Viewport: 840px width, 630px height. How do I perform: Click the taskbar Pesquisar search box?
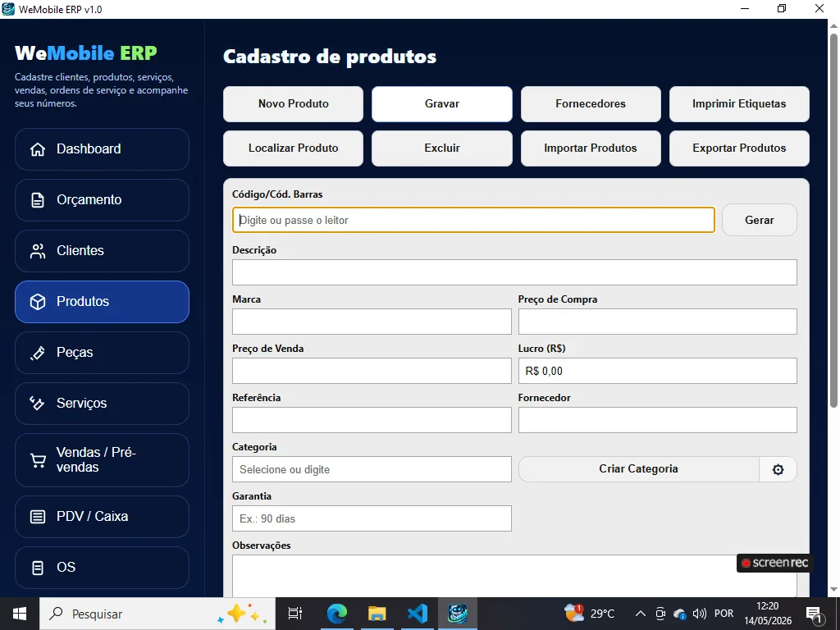(x=157, y=614)
